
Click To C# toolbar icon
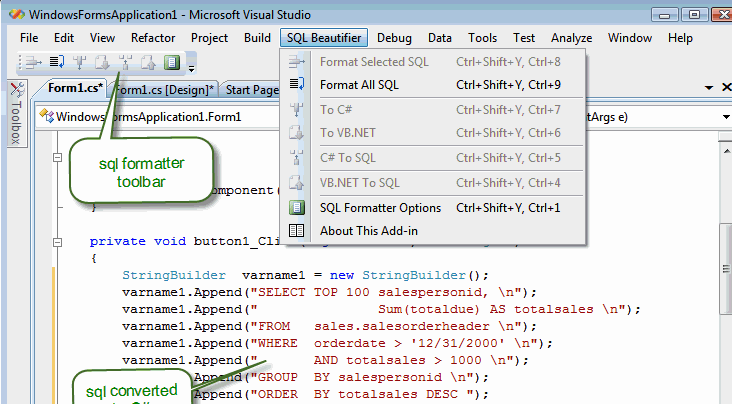(x=80, y=62)
